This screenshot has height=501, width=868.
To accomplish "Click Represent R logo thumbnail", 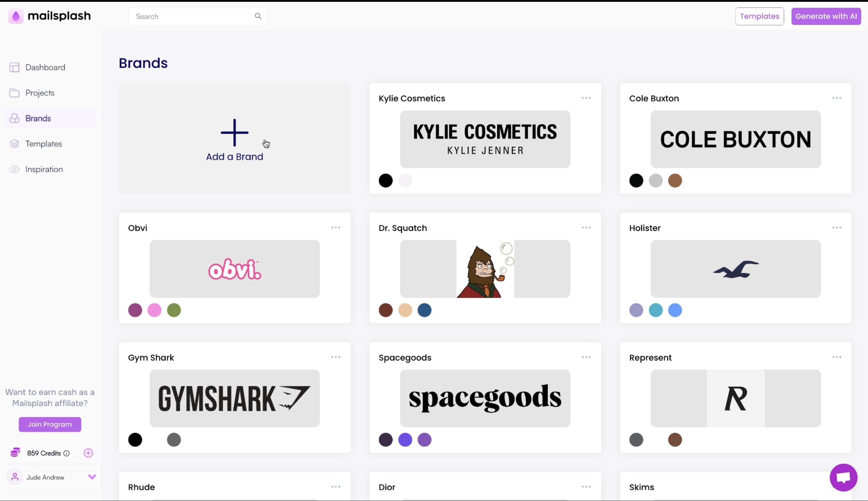I will (736, 398).
